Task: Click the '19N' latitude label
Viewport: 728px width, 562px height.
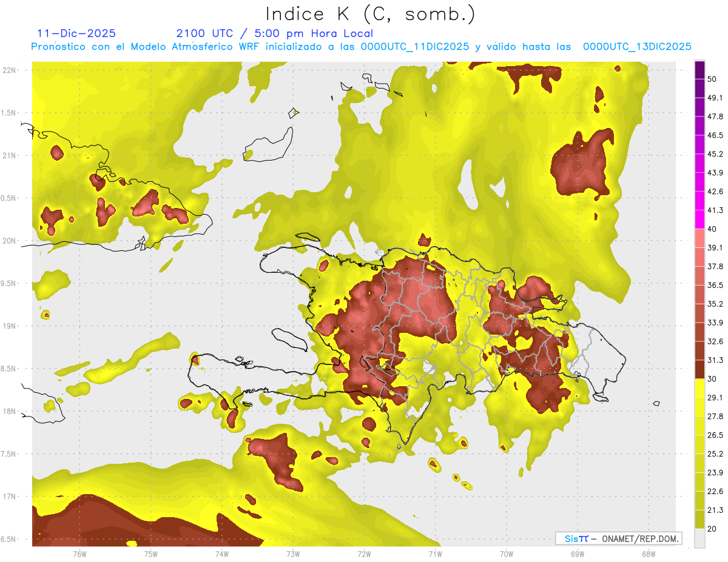Action: 10,326
